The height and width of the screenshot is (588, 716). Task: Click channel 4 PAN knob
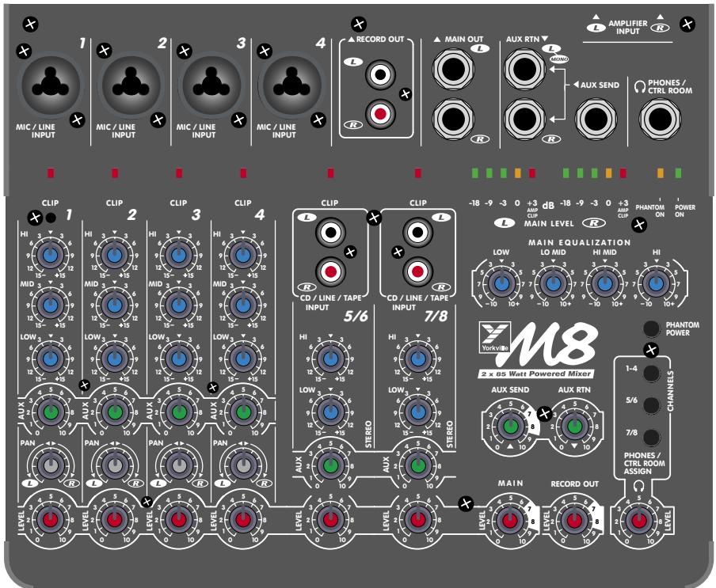point(243,465)
